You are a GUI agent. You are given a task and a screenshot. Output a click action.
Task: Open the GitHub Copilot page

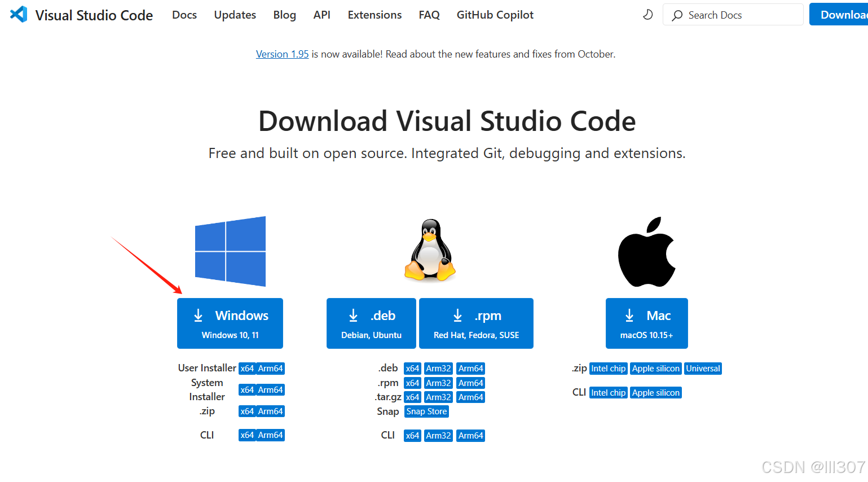tap(495, 15)
